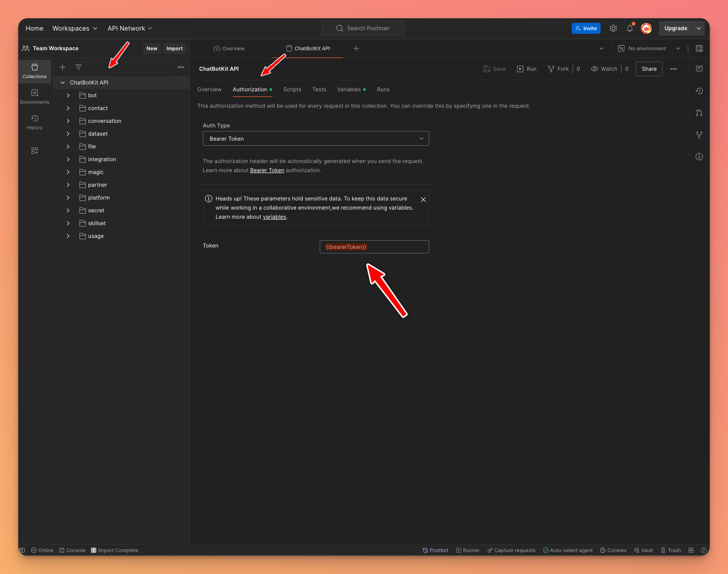This screenshot has height=574, width=728.
Task: Open the notifications bell
Action: 630,28
